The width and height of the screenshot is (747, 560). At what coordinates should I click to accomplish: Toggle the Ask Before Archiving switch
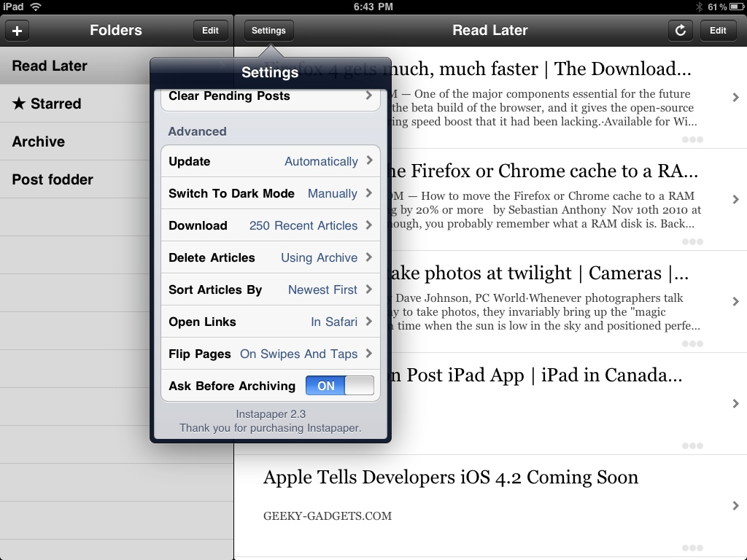[x=340, y=386]
